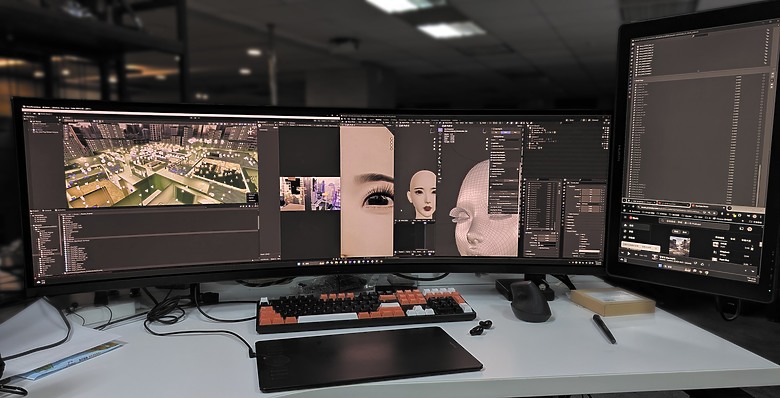780x398 pixels.
Task: Click the Blender timeline panel below the small viewport
Action: pos(415,237)
